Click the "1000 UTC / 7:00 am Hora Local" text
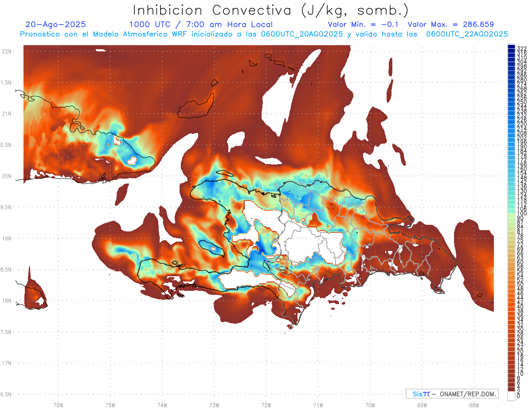The width and height of the screenshot is (532, 411). coord(201,25)
